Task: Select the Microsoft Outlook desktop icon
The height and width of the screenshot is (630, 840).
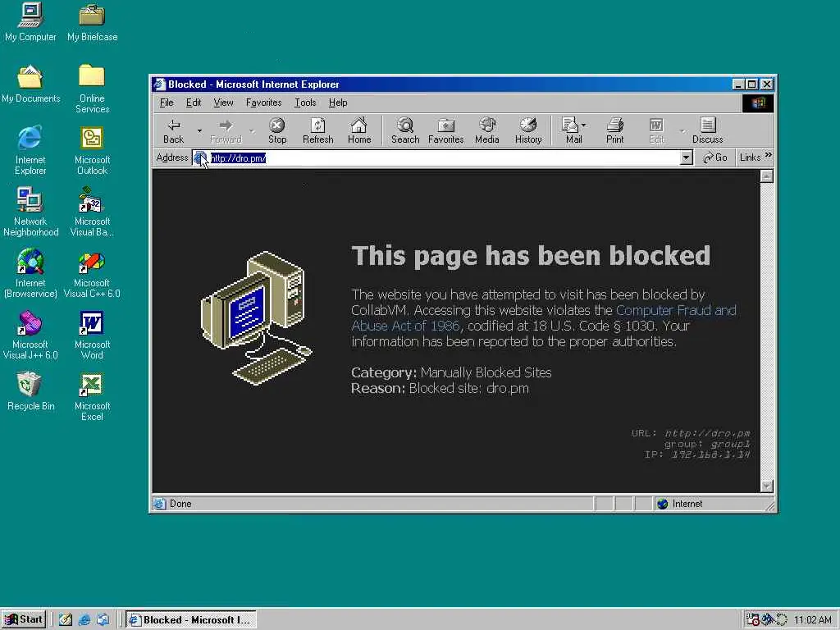Action: coord(92,151)
